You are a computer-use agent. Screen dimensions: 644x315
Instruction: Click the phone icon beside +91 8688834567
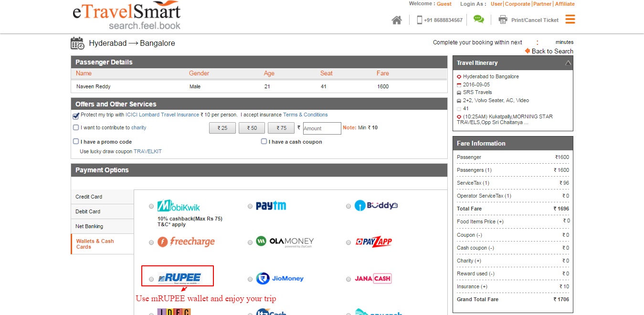[x=420, y=20]
